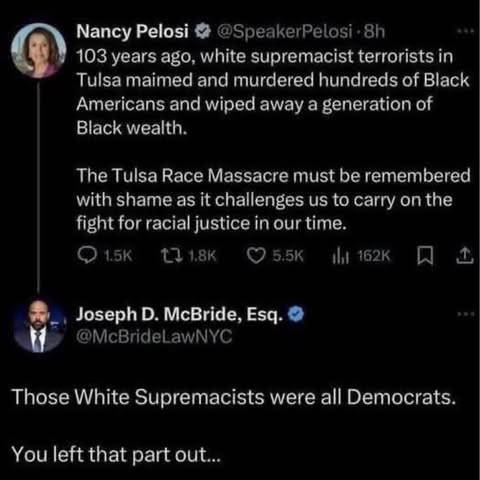Click the share upload icon

(x=465, y=256)
